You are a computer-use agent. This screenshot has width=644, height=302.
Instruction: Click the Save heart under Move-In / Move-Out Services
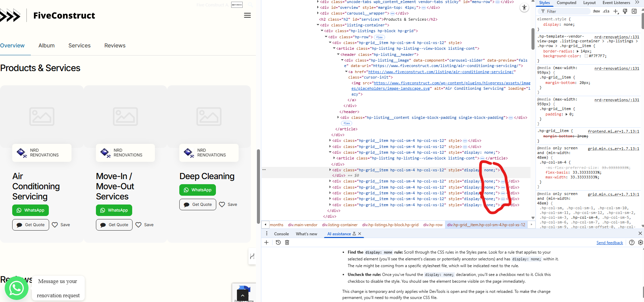coord(138,225)
